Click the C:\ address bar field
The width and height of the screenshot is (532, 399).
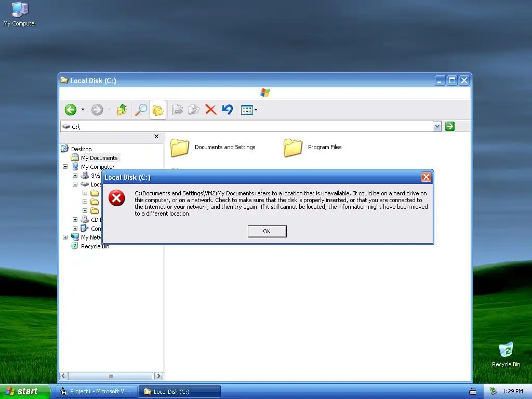point(246,127)
